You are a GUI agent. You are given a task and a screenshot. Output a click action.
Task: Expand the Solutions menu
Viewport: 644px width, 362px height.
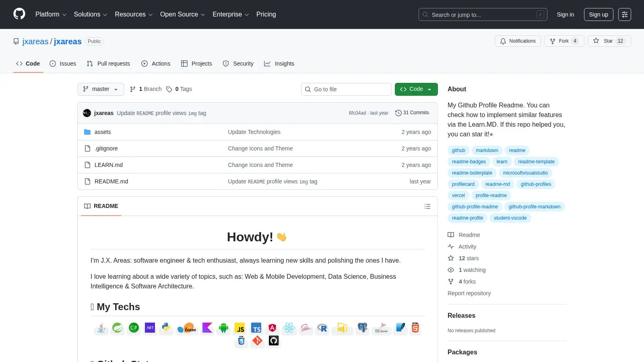coord(91,14)
